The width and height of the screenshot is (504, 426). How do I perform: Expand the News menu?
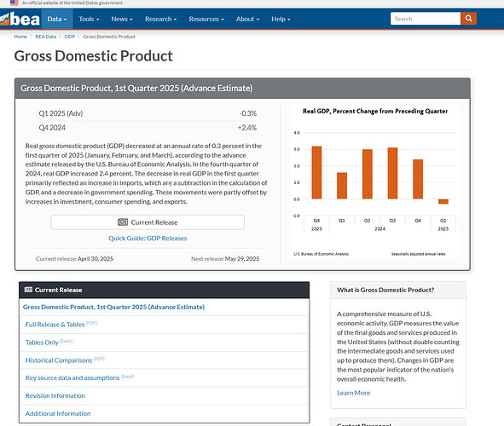coord(122,19)
